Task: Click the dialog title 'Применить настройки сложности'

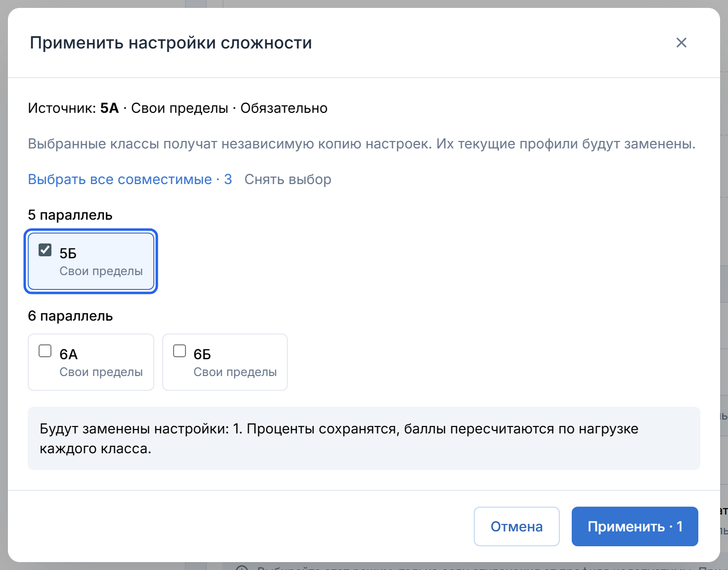Action: [x=171, y=43]
